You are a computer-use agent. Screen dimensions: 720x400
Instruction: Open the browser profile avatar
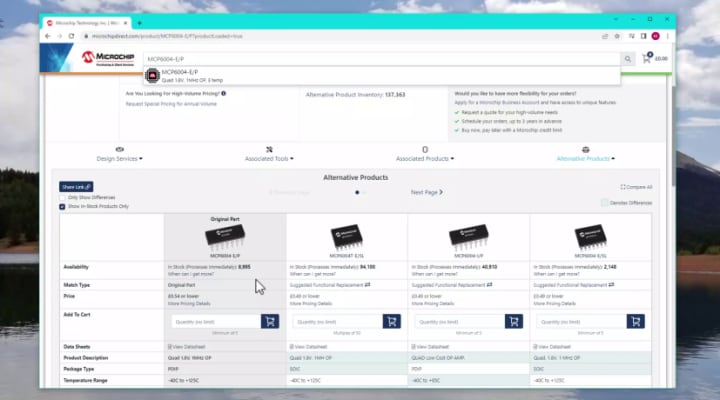655,36
